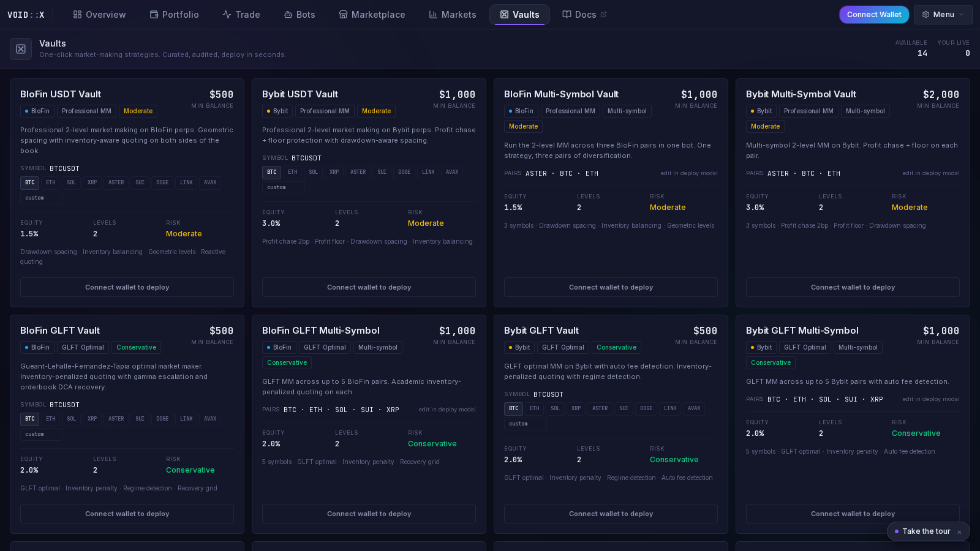Click the Trade pulse icon

[227, 15]
